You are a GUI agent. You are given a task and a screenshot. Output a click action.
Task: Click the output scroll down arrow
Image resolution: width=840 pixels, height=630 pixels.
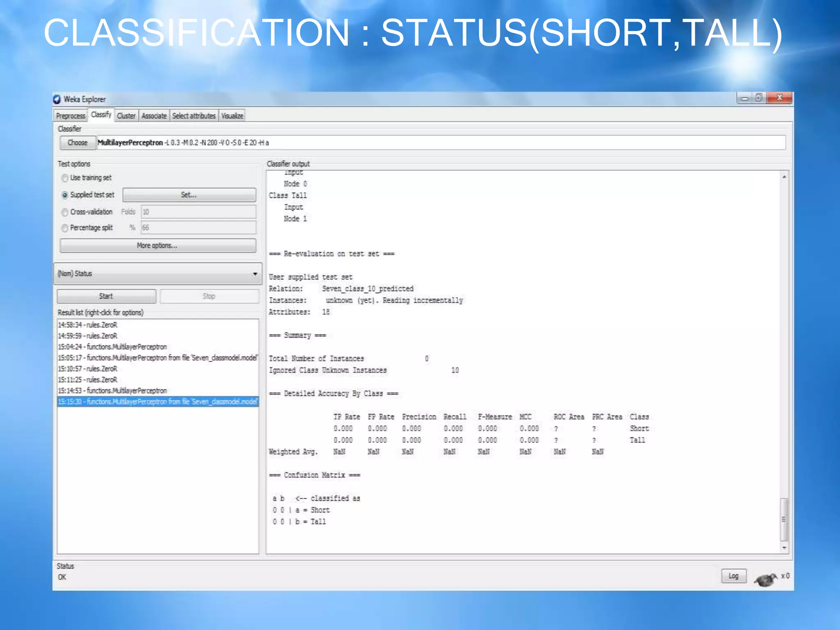pyautogui.click(x=784, y=548)
